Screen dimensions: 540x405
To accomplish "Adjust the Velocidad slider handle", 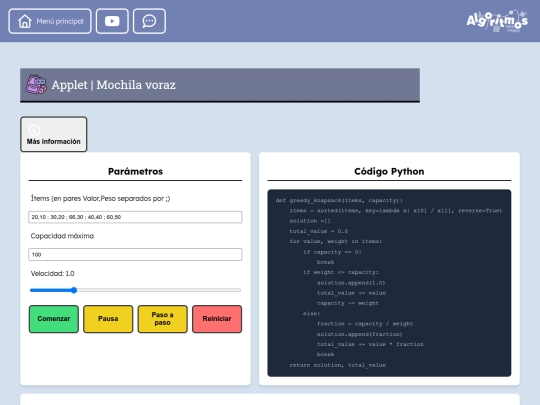I will click(74, 290).
